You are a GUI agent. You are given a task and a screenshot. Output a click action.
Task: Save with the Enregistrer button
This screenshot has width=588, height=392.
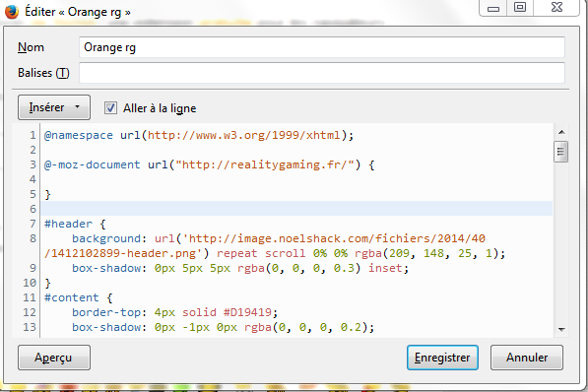442,358
